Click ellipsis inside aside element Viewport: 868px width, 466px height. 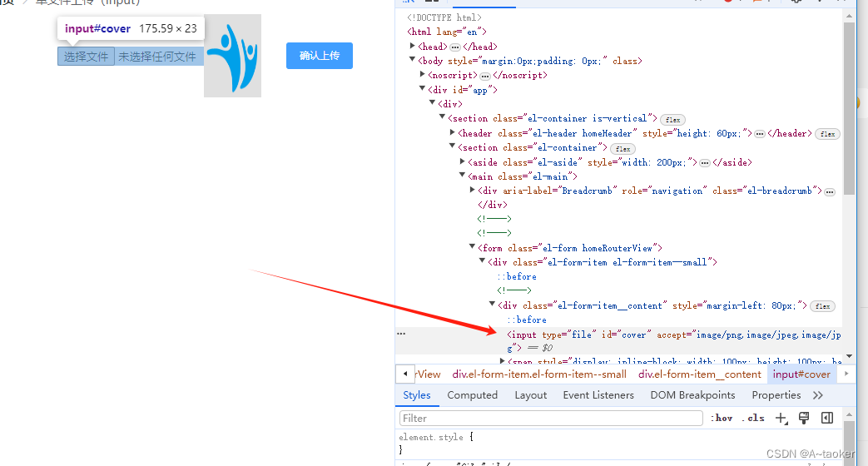click(705, 163)
